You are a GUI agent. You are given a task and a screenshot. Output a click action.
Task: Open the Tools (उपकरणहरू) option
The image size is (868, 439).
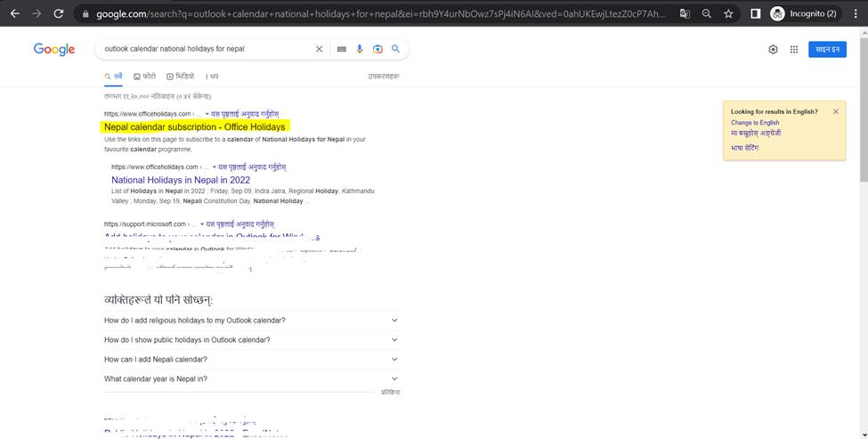pos(383,77)
